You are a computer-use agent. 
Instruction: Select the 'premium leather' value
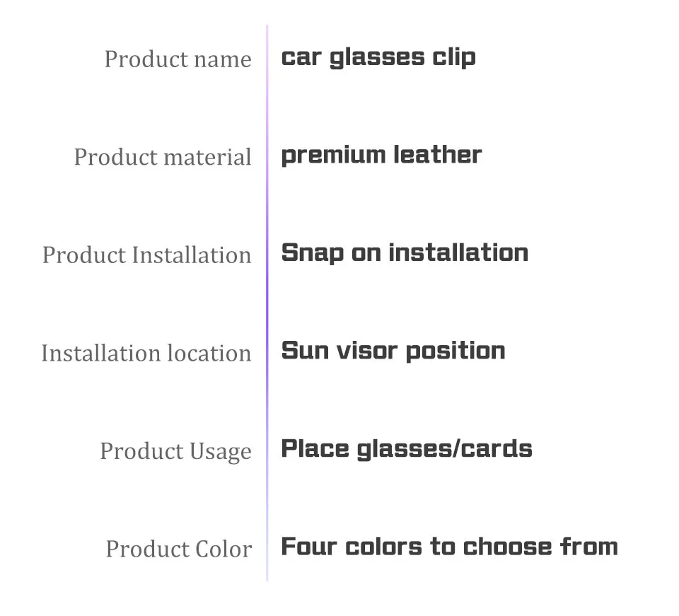pyautogui.click(x=381, y=156)
